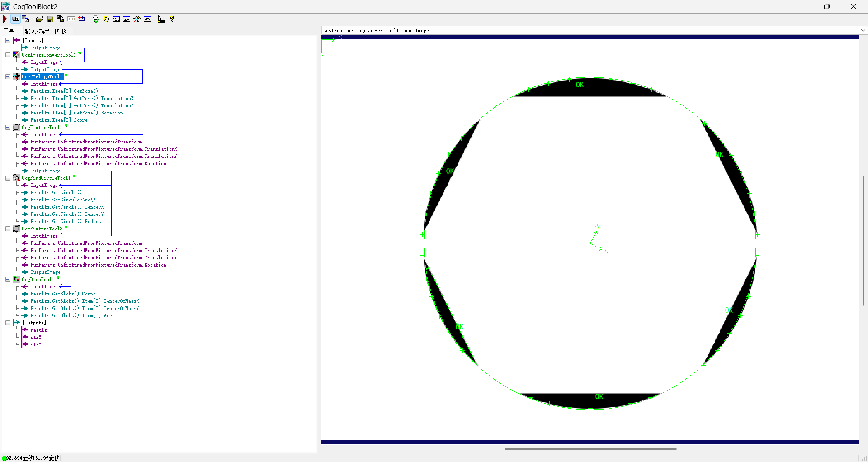Collapse the CogFixtureTool1 node
Screen dimensions: 868x462
[x=8, y=127]
